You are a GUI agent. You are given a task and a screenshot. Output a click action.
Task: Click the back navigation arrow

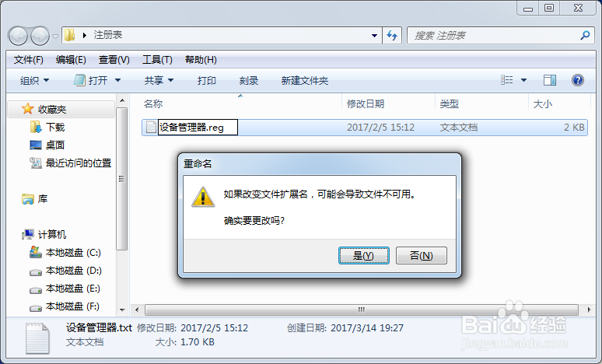(18, 36)
